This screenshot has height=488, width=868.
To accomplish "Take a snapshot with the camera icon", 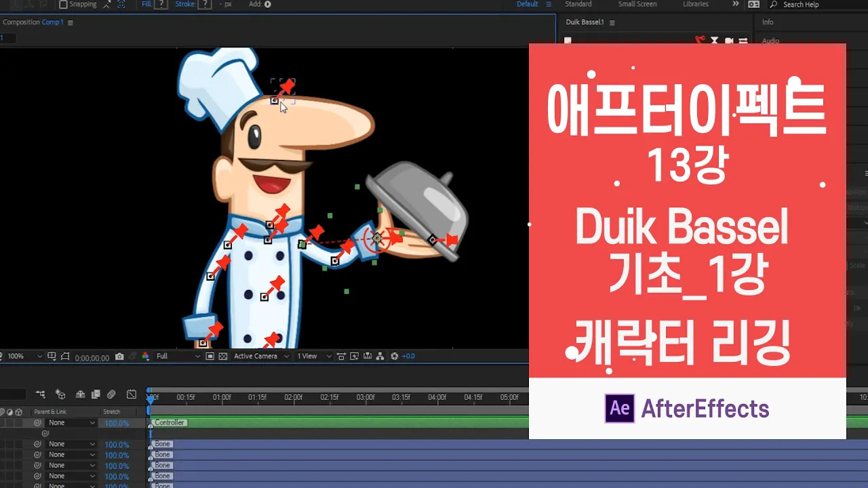I will [x=119, y=356].
